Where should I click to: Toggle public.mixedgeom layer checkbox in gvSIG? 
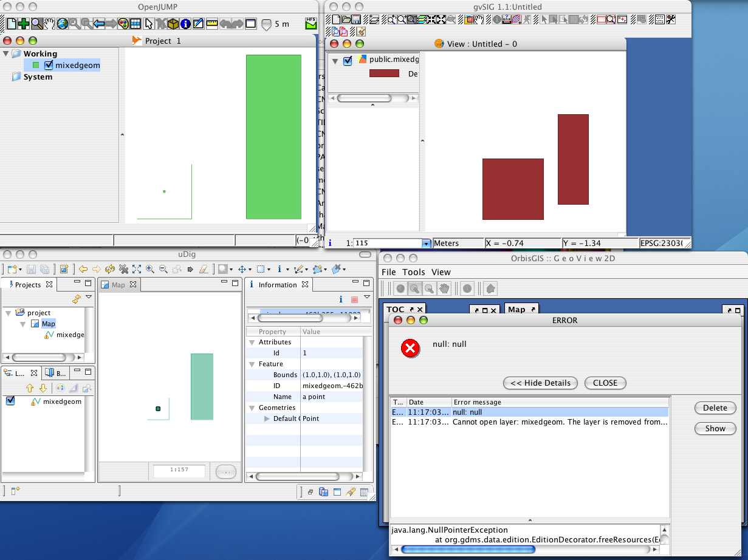coord(348,60)
